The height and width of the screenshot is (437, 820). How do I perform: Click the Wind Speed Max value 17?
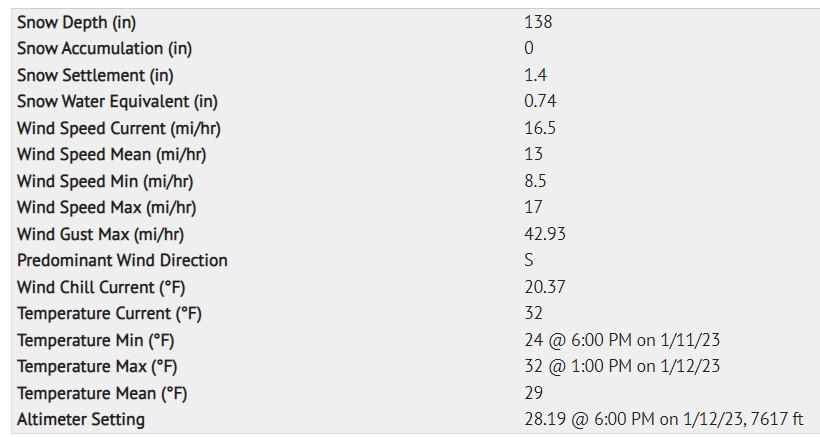[x=533, y=207]
